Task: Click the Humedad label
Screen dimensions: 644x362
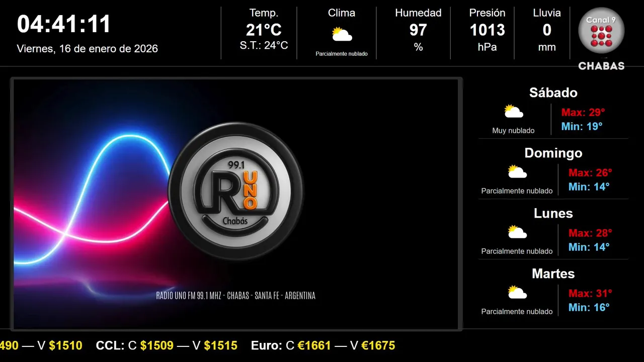Action: coord(418,13)
